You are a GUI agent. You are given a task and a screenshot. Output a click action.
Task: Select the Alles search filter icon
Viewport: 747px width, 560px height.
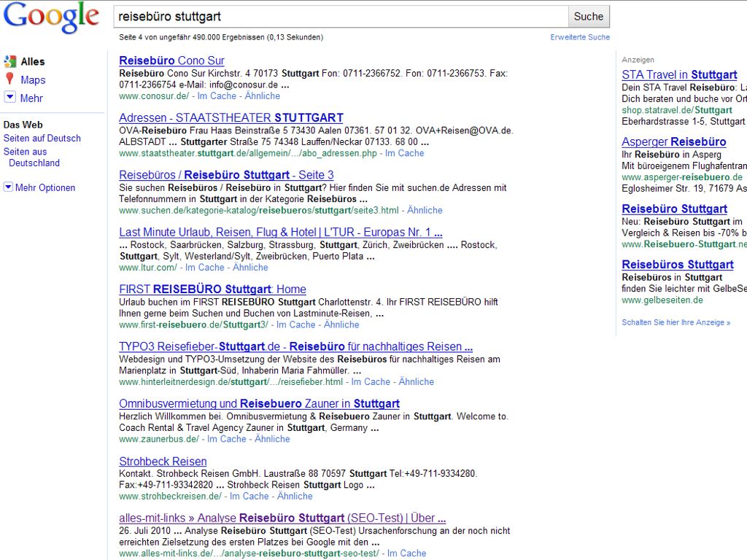click(x=10, y=62)
